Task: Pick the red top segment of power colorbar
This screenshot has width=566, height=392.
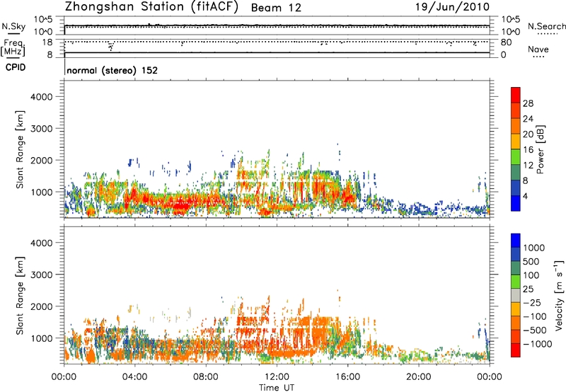Action: [516, 95]
